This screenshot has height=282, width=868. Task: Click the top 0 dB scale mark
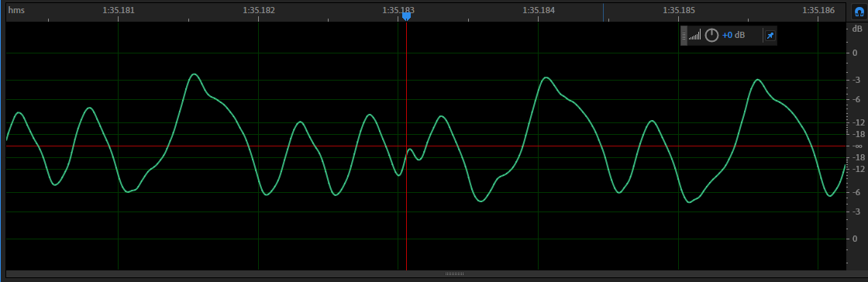tap(856, 53)
